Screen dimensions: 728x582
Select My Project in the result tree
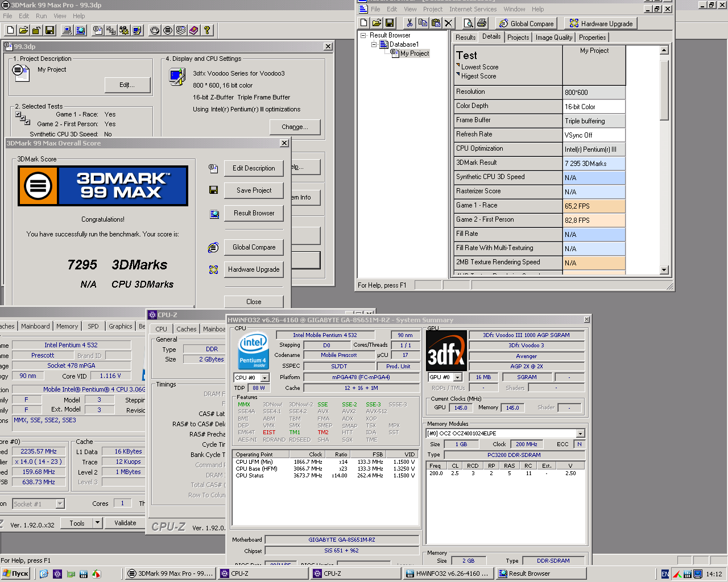414,53
